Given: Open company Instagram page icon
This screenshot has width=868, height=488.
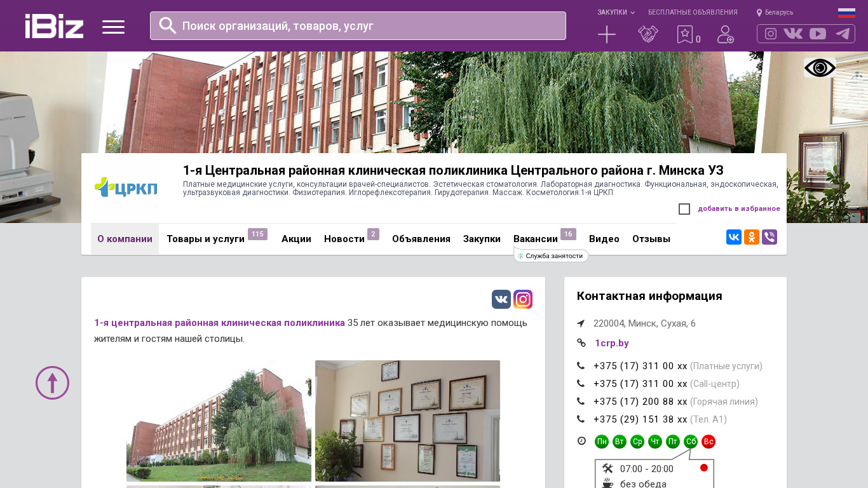Looking at the screenshot, I should pyautogui.click(x=523, y=299).
